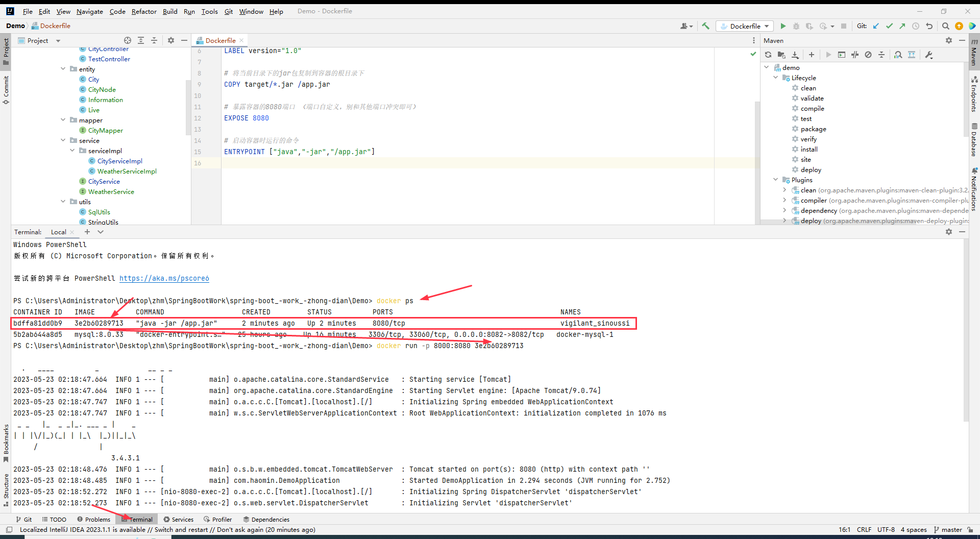
Task: Collapse the entity folder
Action: tap(63, 69)
